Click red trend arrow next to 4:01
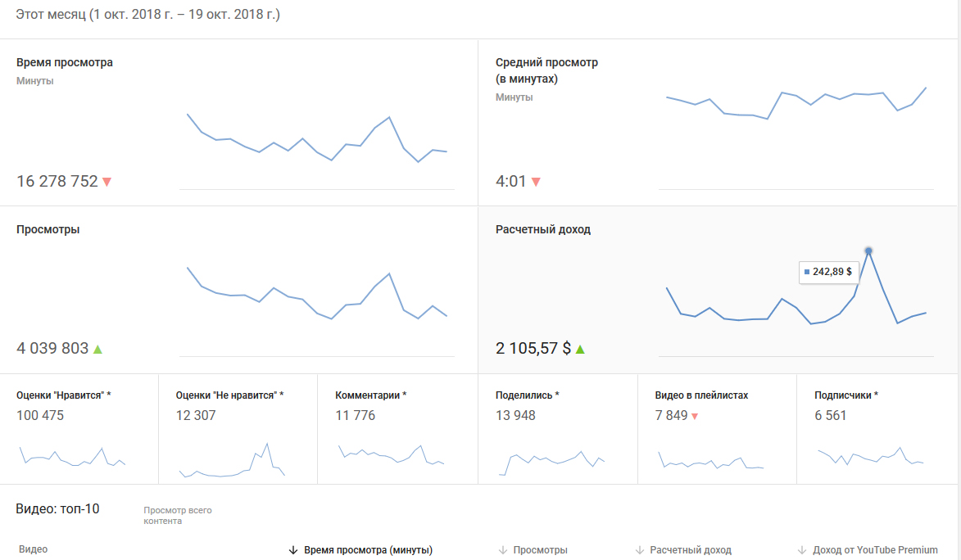Screen dimensions: 961x560 (536, 182)
